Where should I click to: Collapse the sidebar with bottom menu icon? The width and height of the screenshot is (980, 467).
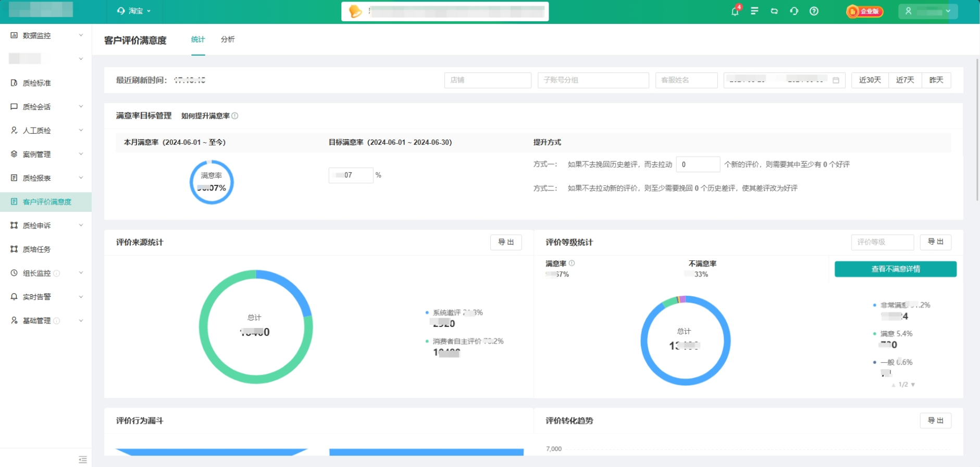pos(83,459)
